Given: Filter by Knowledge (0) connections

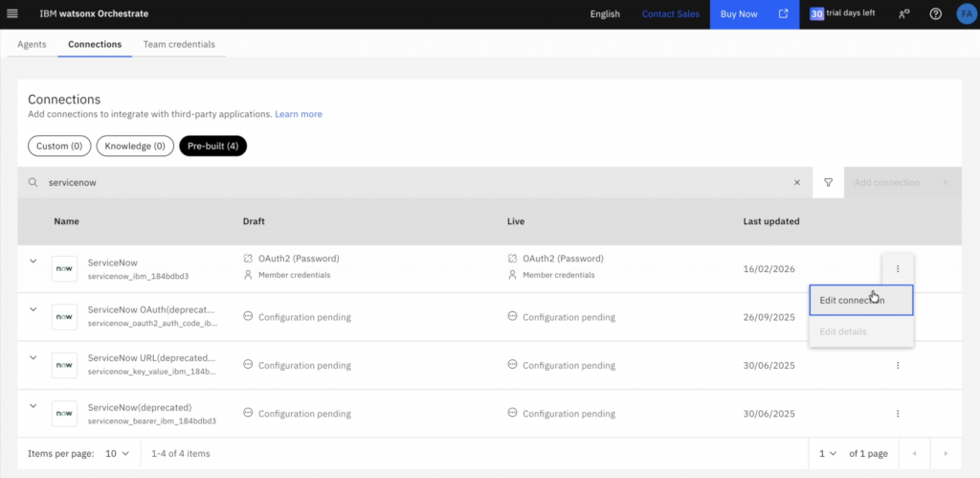Looking at the screenshot, I should (x=135, y=146).
